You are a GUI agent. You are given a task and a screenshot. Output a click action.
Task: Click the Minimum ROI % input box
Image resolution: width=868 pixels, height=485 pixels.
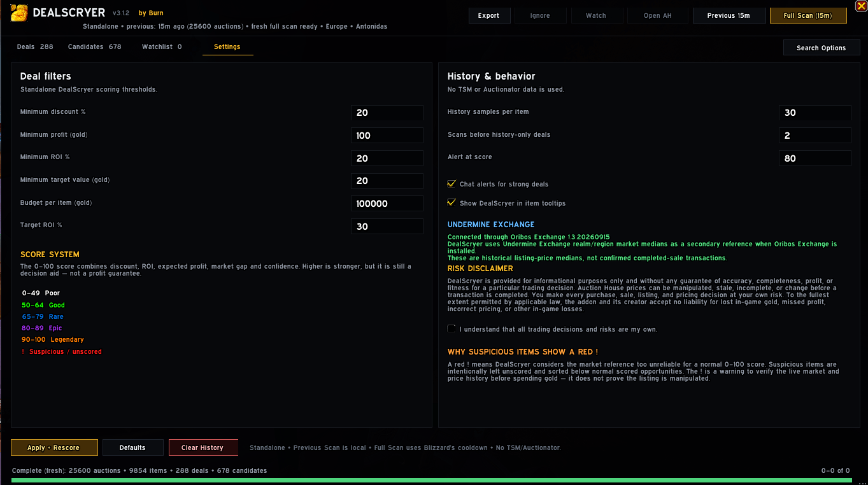pos(387,158)
